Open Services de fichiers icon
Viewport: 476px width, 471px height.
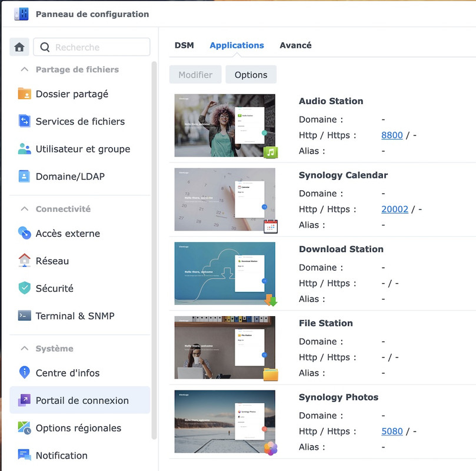[x=24, y=121]
